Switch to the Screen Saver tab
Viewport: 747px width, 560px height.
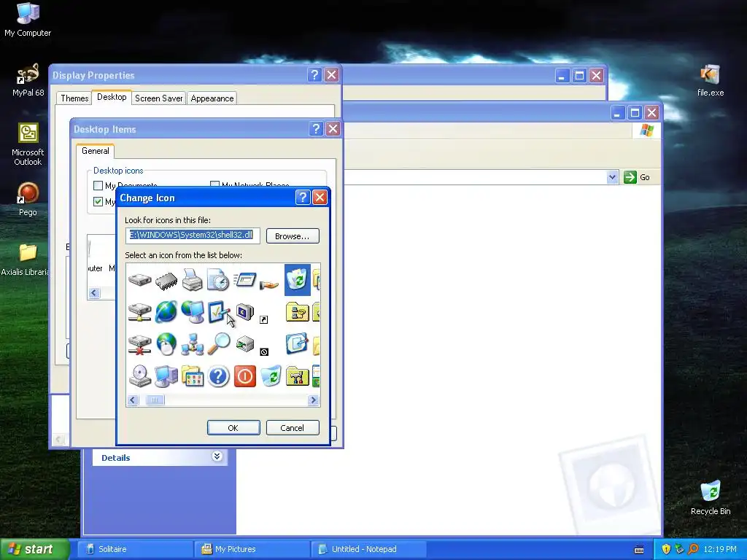158,98
